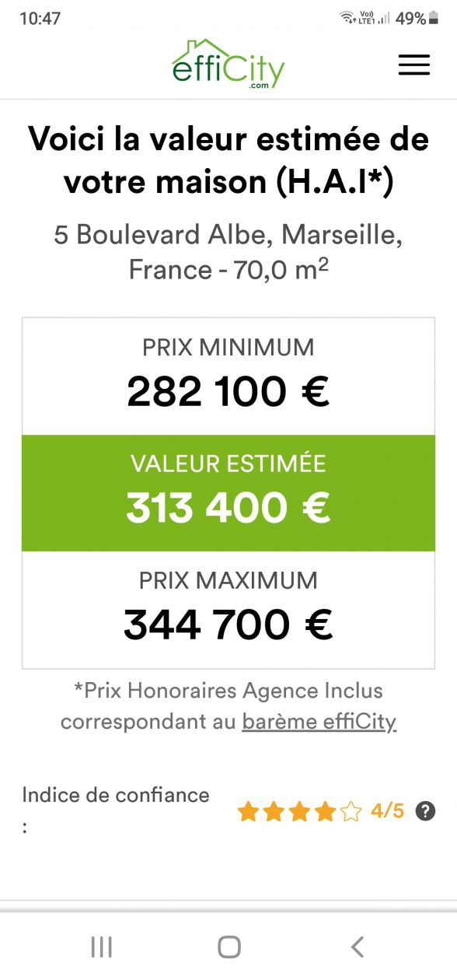Tap the empty fifth star
Screen dimensions: 457x980
[351, 812]
